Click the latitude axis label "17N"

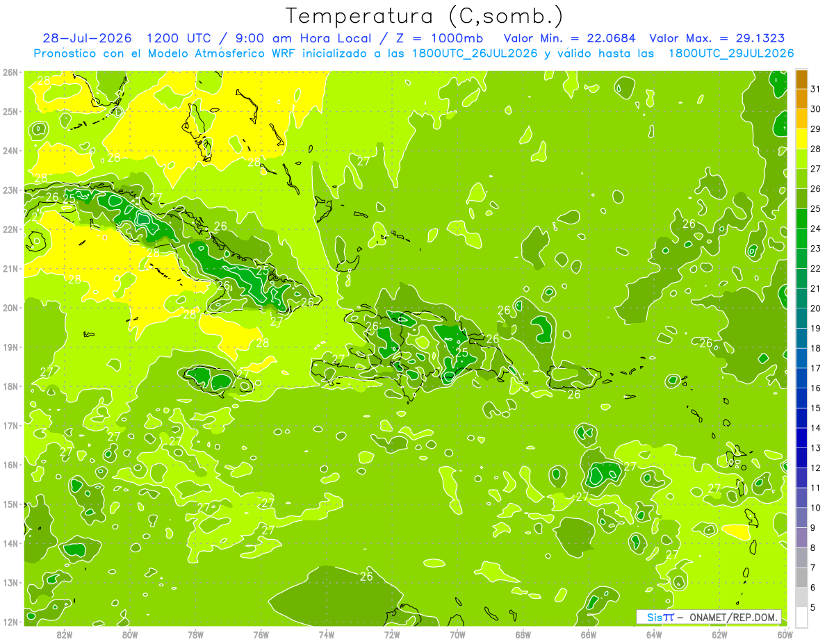[10, 426]
